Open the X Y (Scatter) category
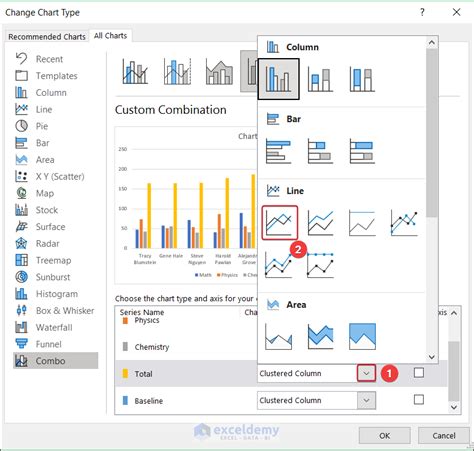474x451 pixels. (x=56, y=176)
